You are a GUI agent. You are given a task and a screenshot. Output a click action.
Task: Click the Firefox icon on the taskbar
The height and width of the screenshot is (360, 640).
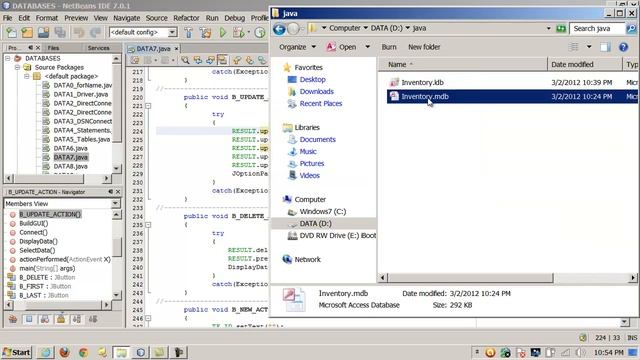[x=64, y=352]
